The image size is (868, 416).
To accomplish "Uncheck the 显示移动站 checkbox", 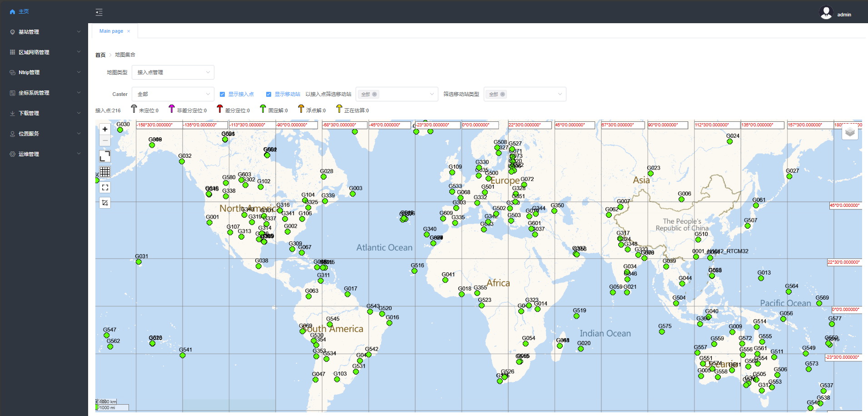I will click(x=268, y=94).
